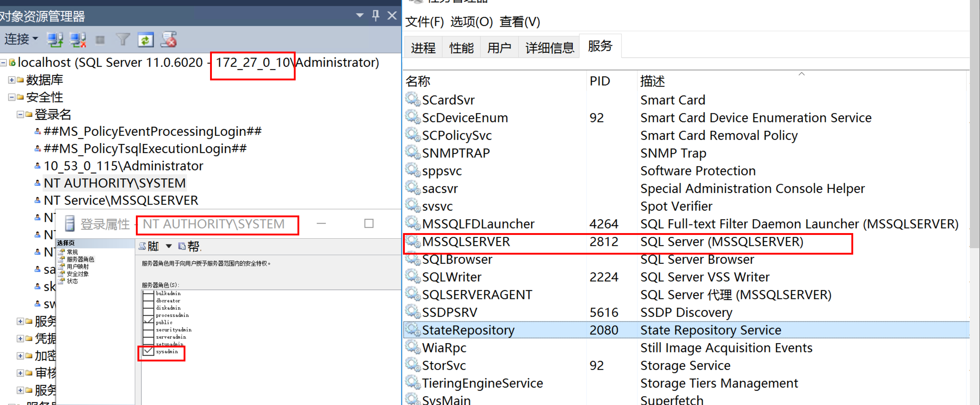The image size is (980, 405).
Task: Collapse the 安全性 folder node
Action: pos(11,97)
